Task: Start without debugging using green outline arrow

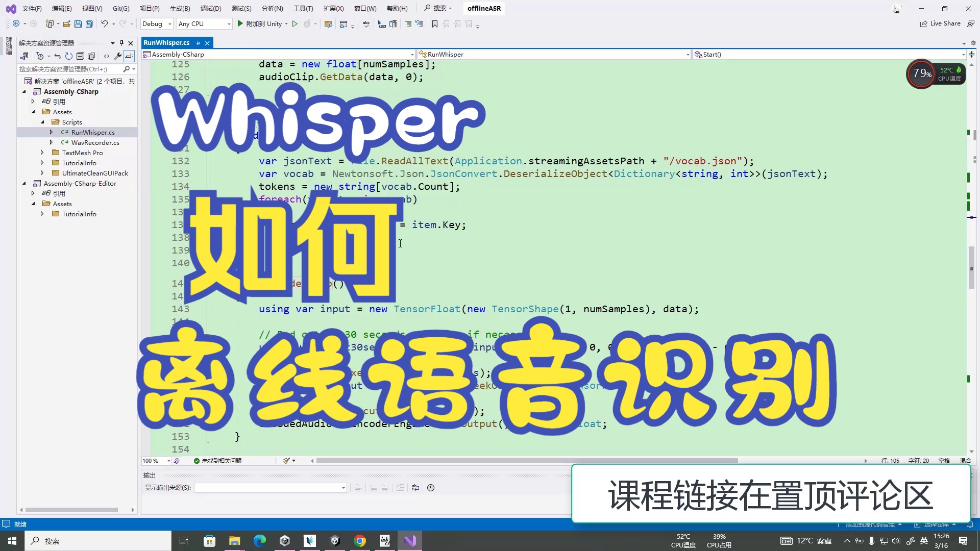Action: (x=295, y=24)
